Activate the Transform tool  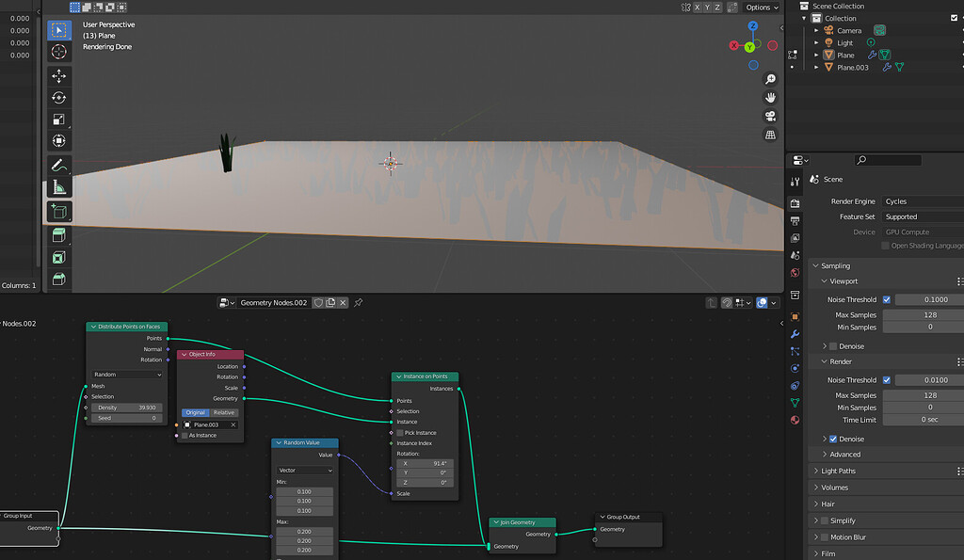[x=59, y=141]
